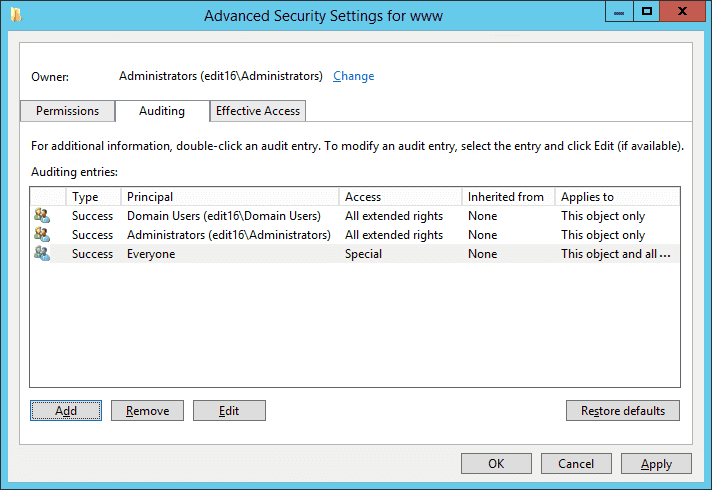
Task: Click All extended rights in Domain Users row
Action: (x=394, y=216)
